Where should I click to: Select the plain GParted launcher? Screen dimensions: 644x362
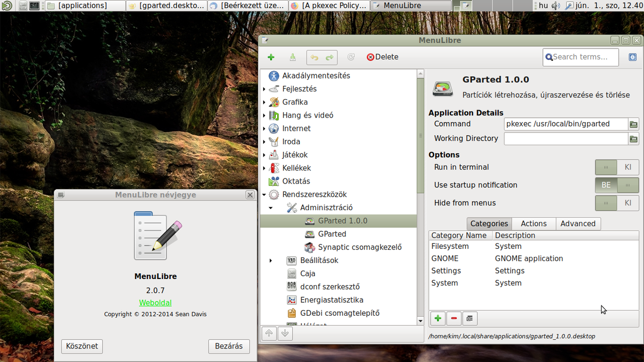point(339,234)
